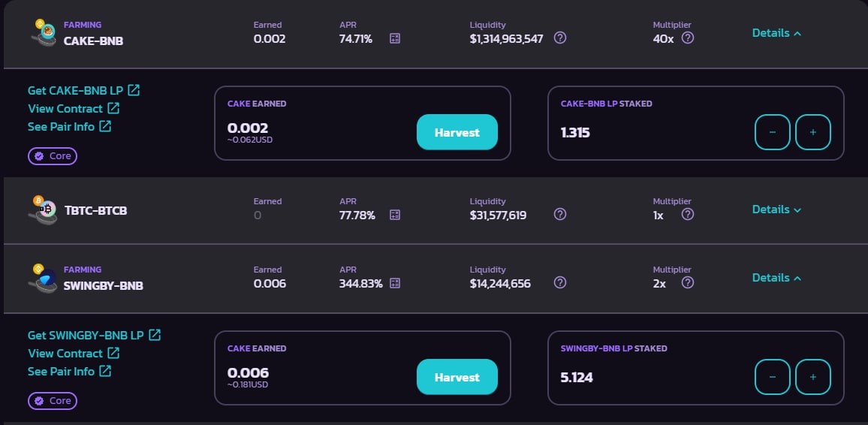The image size is (868, 425).
Task: Open APR calculator for SWINGBY-BNB farm
Action: pos(395,283)
